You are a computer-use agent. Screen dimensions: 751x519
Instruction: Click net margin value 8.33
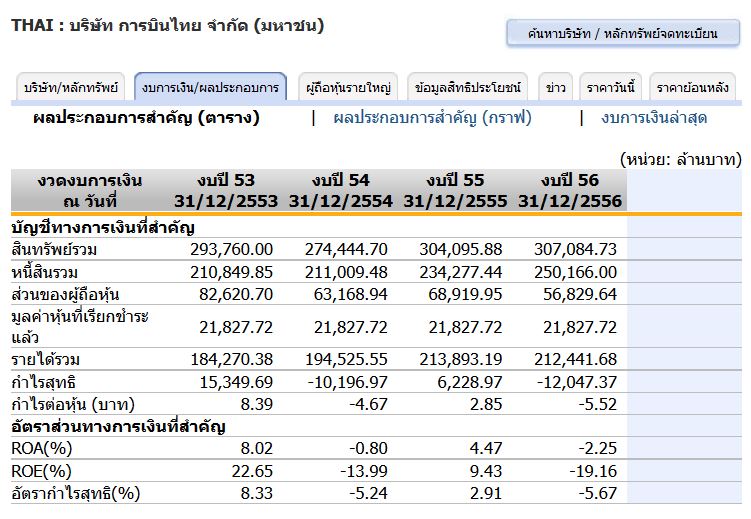257,493
